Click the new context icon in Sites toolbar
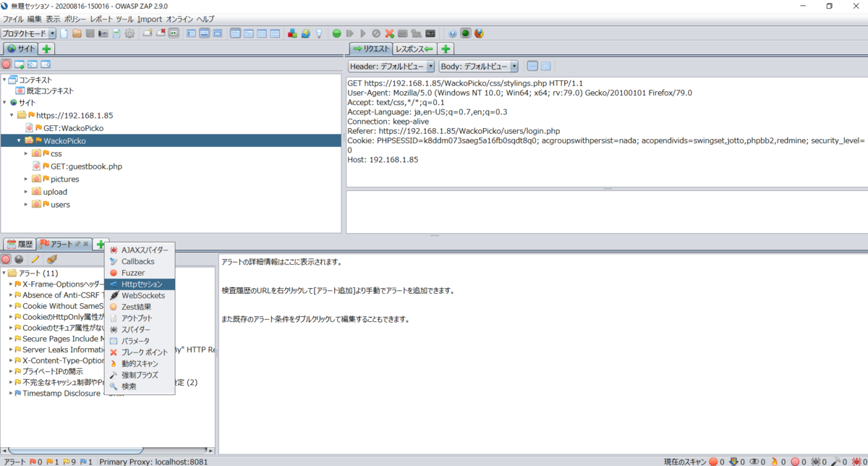 click(20, 64)
